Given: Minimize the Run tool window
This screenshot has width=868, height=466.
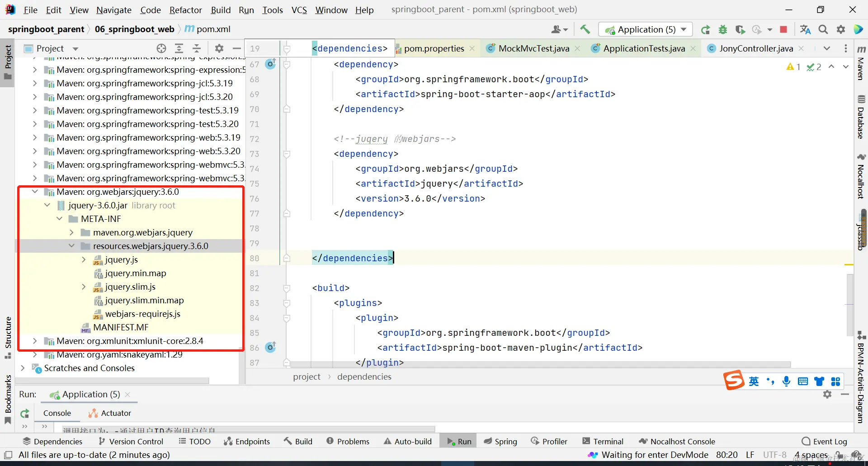Looking at the screenshot, I should 844,395.
